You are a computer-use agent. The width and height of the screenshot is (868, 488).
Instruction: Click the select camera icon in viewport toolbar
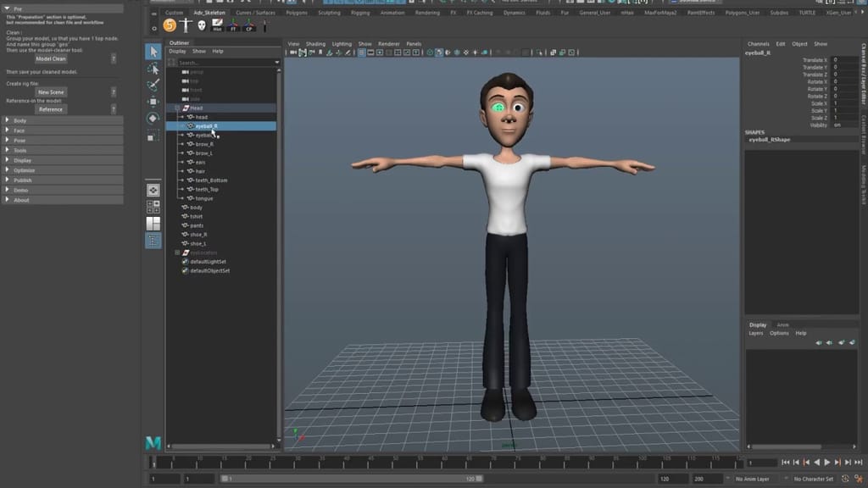[x=292, y=53]
